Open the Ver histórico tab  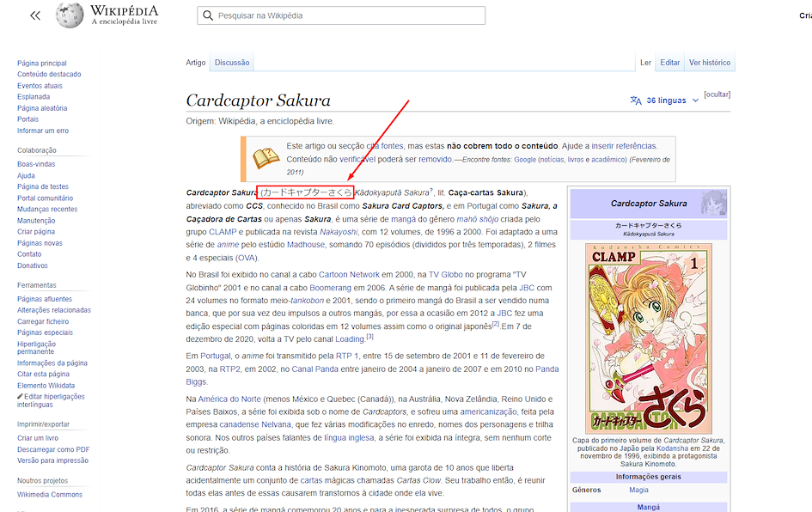(710, 63)
